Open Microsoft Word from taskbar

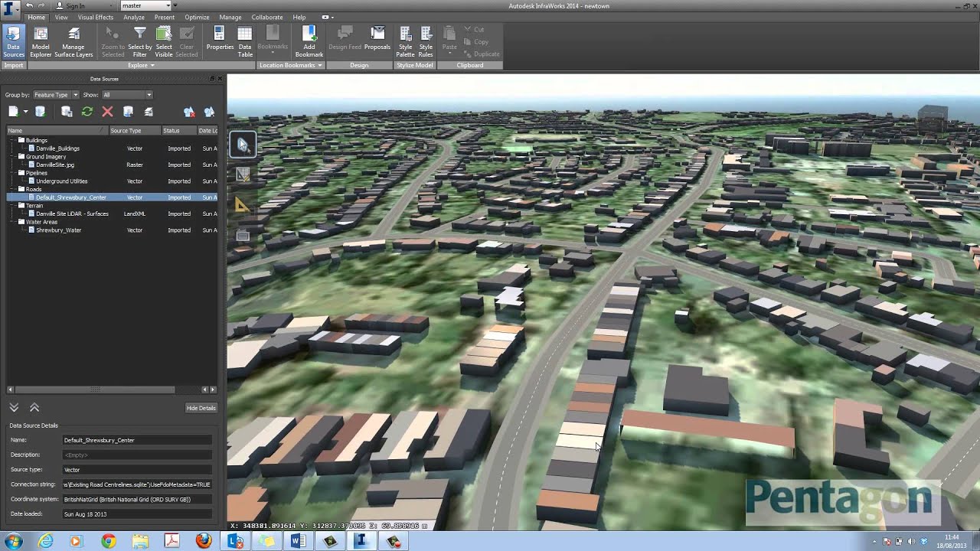pos(298,541)
